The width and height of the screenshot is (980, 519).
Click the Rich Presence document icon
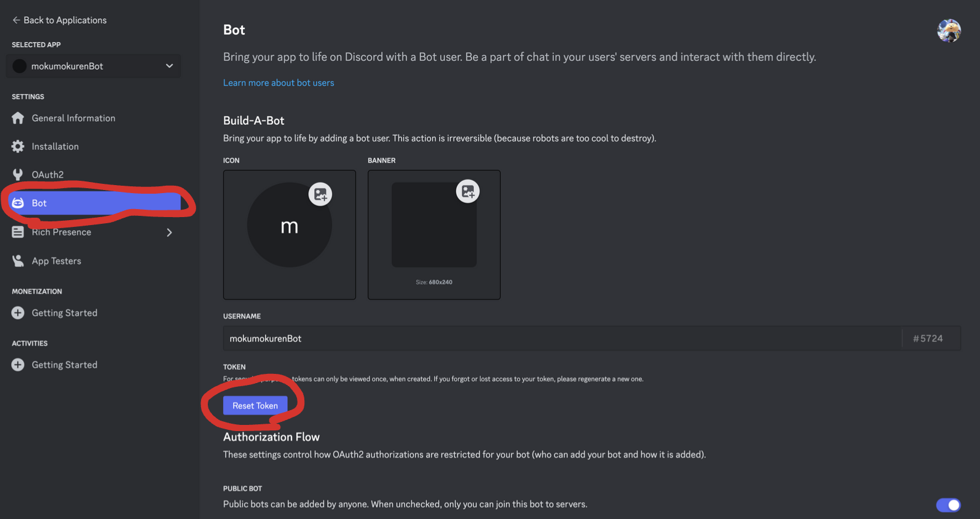click(x=18, y=232)
